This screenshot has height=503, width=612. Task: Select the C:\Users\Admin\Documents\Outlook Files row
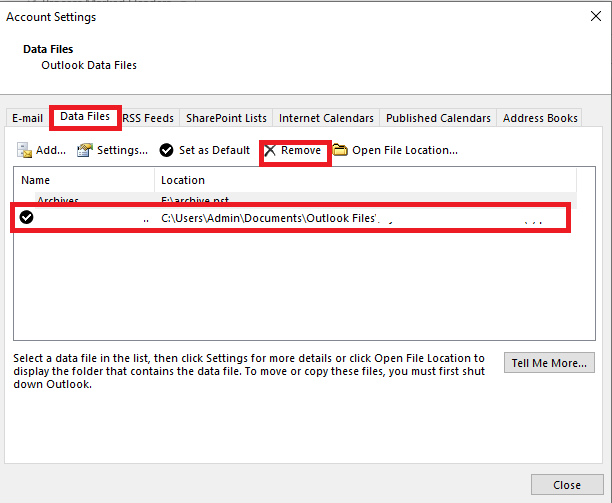point(290,218)
